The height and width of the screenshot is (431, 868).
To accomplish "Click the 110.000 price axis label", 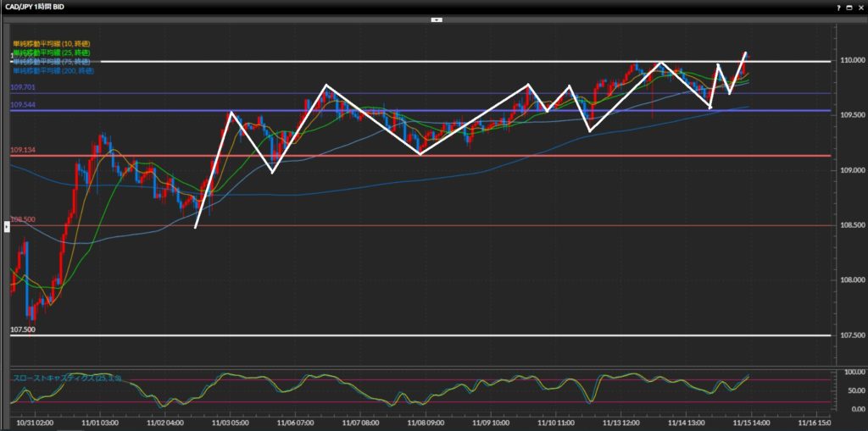I will 850,62.
